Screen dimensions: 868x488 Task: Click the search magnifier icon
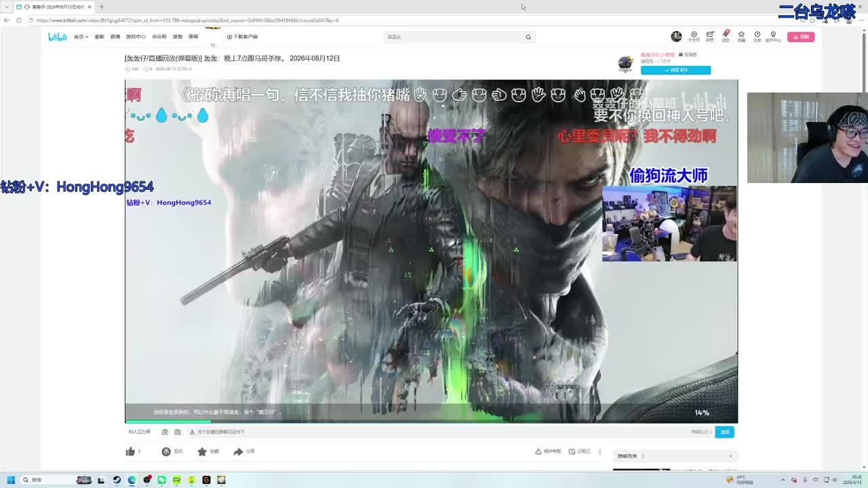coord(528,37)
